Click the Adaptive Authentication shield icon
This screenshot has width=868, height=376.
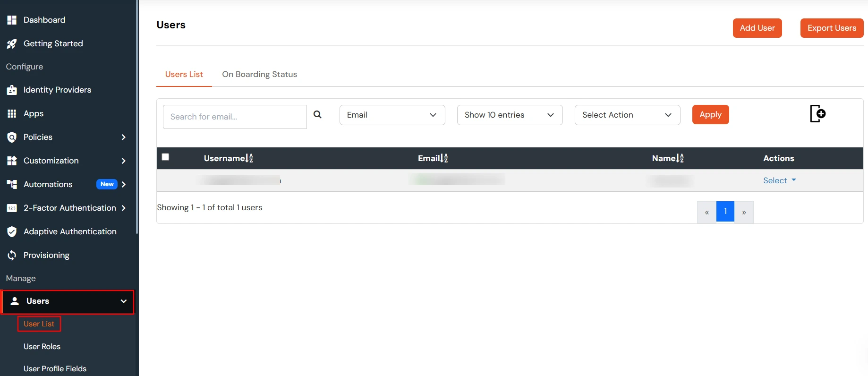tap(12, 231)
